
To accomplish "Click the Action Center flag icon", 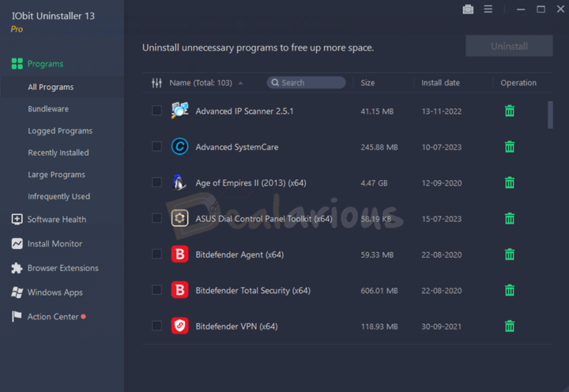I will coord(17,316).
